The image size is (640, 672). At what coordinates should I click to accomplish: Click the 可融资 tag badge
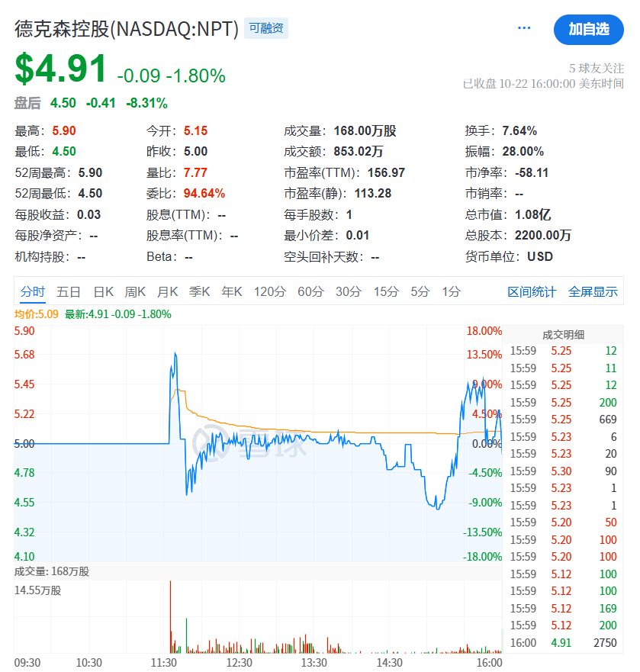click(266, 28)
